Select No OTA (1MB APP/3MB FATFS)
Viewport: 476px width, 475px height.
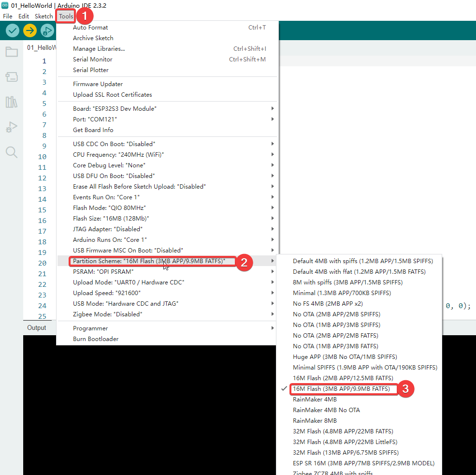359,346
